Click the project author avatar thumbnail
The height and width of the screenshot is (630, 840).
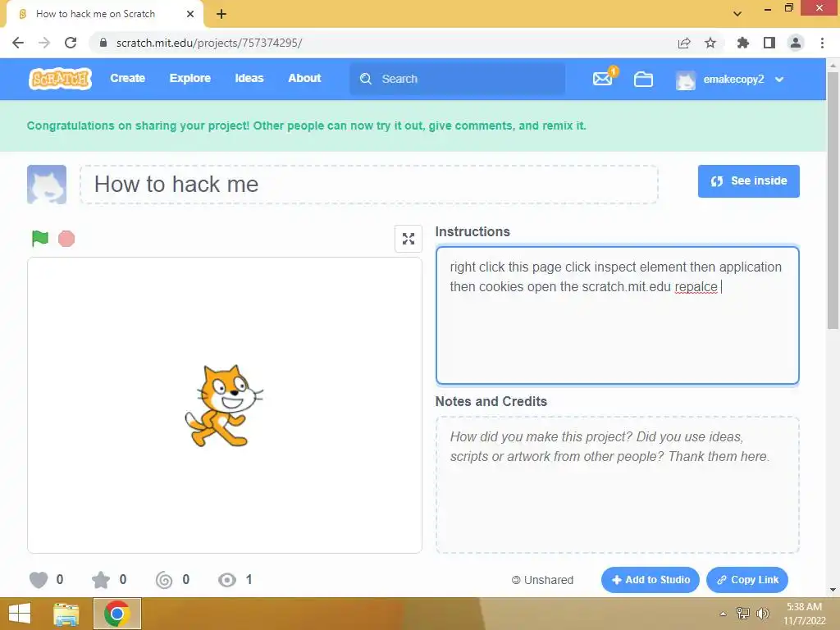pos(47,185)
